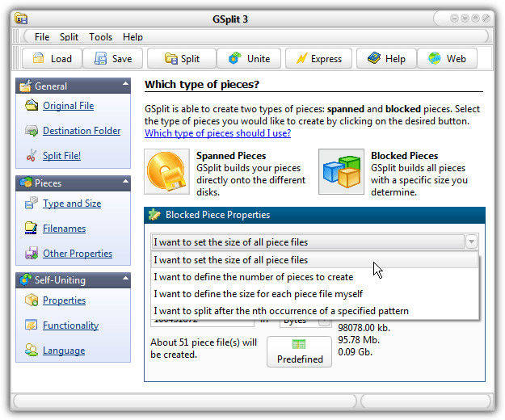Viewport: 505px width, 420px height.
Task: Click the Load toolbar icon
Action: point(37,58)
